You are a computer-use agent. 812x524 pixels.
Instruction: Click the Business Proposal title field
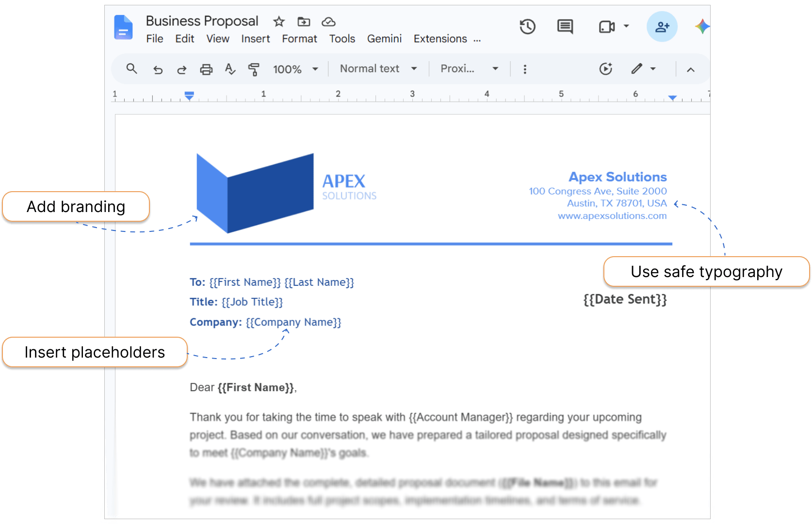pyautogui.click(x=202, y=21)
